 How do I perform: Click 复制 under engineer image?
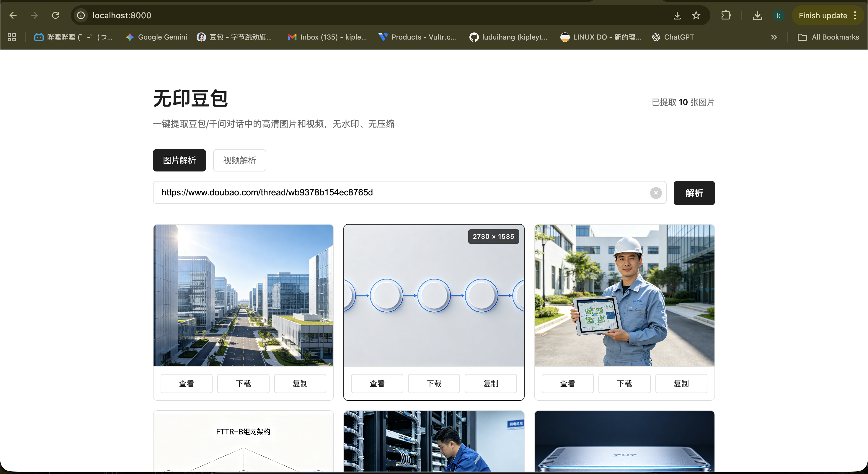(x=681, y=384)
